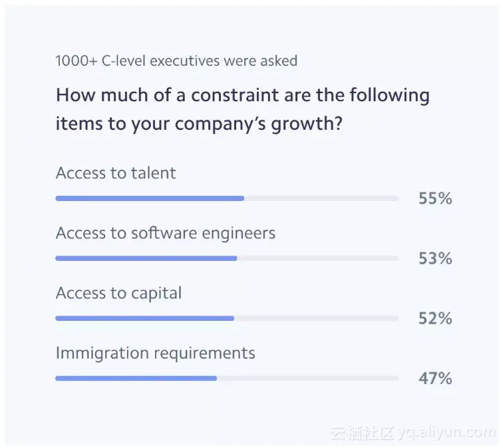
Task: Click the unfilled part of the software engineers bar
Action: 317,258
